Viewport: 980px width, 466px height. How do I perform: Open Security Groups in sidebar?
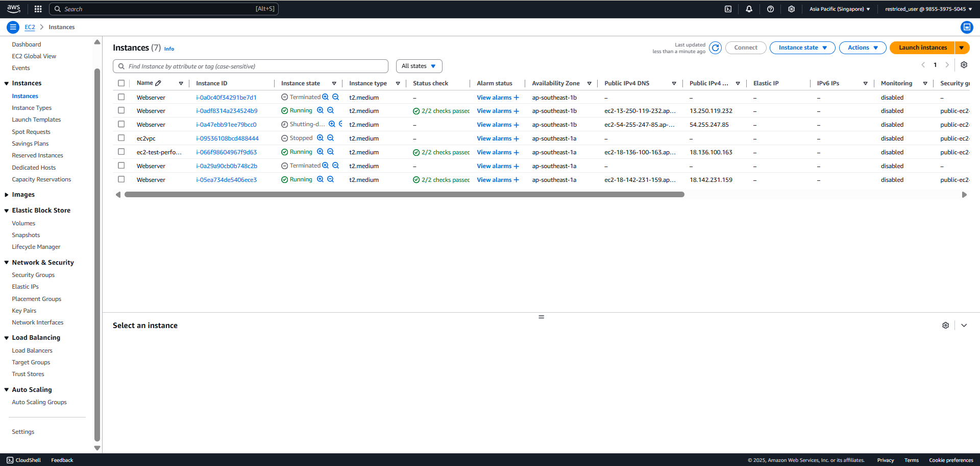(33, 275)
